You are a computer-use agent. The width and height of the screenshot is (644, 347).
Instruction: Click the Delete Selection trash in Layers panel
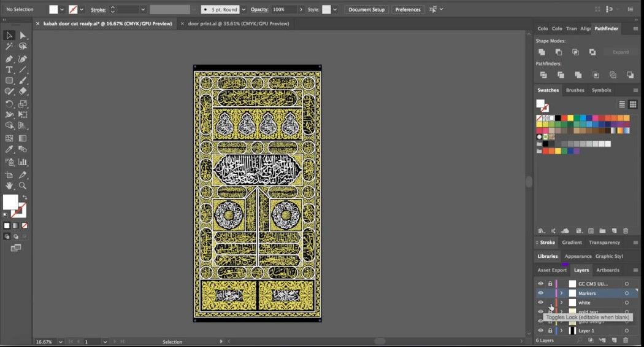click(x=626, y=340)
